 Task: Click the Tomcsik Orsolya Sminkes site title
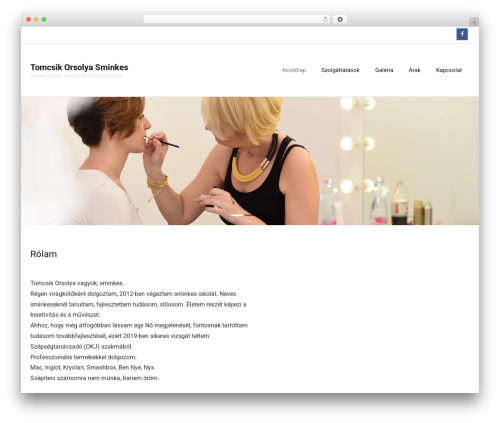coord(79,67)
